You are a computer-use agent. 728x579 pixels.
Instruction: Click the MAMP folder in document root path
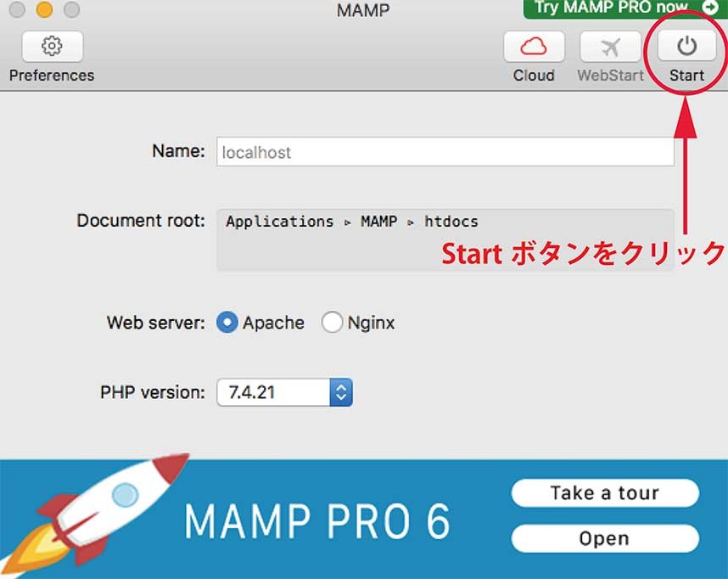coord(378,222)
